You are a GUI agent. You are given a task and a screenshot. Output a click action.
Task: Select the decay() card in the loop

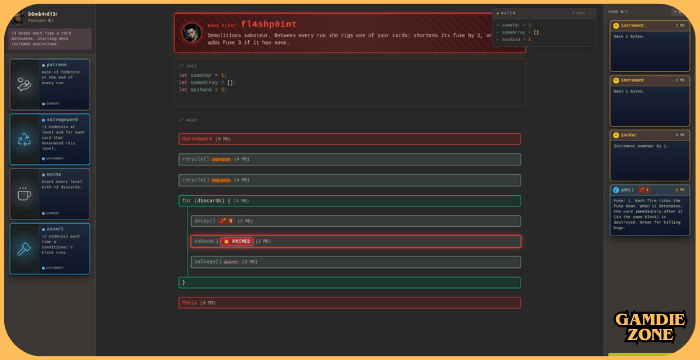[x=356, y=221]
